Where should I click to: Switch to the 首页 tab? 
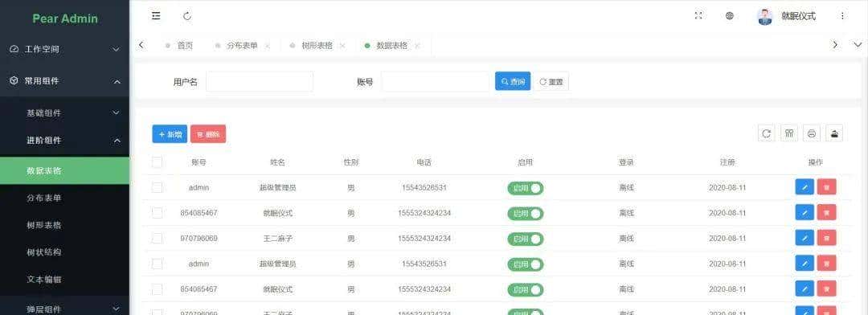[x=179, y=46]
